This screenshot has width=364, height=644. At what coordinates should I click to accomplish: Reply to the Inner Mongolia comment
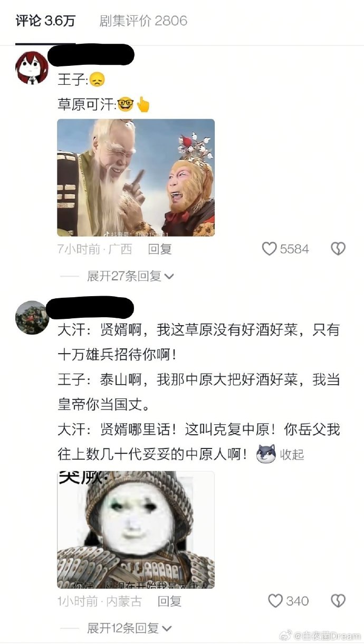[x=169, y=601]
